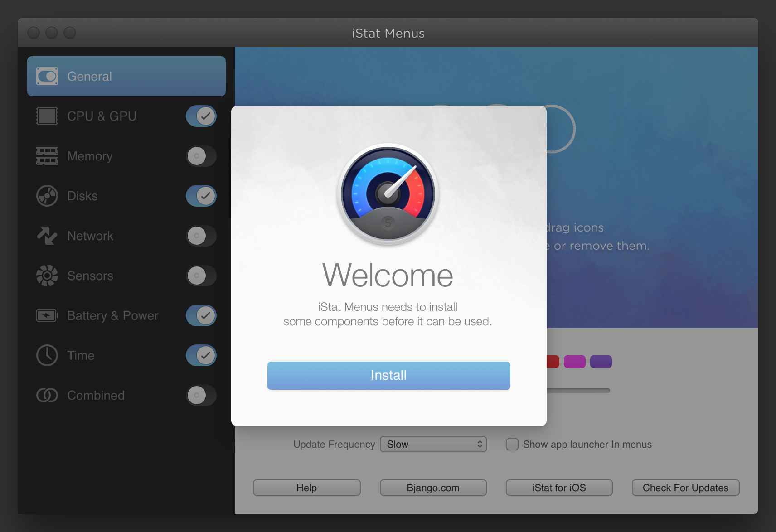Click the Disks drive icon
Viewport: 776px width, 532px height.
click(47, 196)
